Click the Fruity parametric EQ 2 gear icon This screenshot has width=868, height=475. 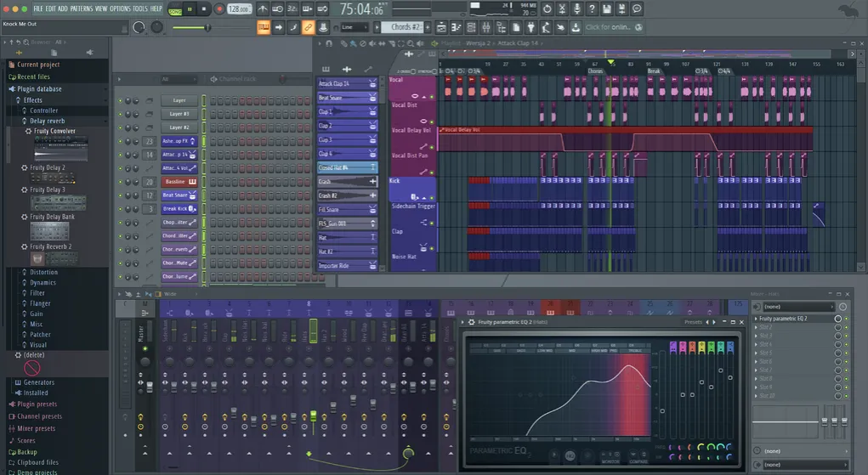pyautogui.click(x=472, y=323)
